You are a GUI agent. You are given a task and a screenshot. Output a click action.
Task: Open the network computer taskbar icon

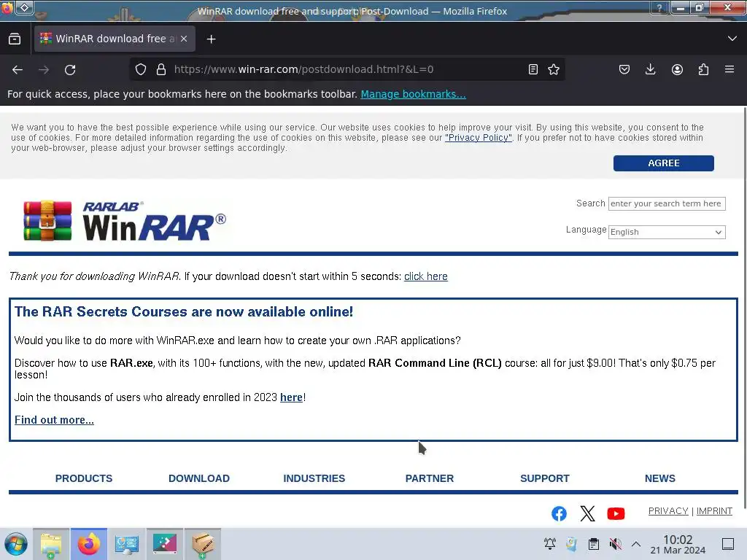(127, 544)
